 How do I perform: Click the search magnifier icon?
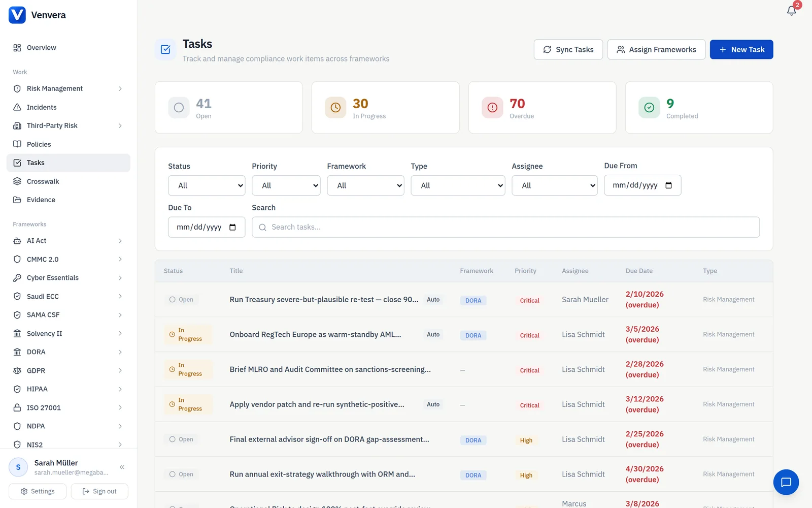262,228
